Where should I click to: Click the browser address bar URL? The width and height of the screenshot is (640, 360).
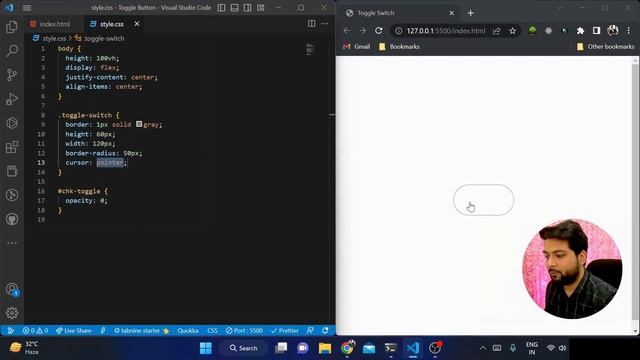point(446,31)
